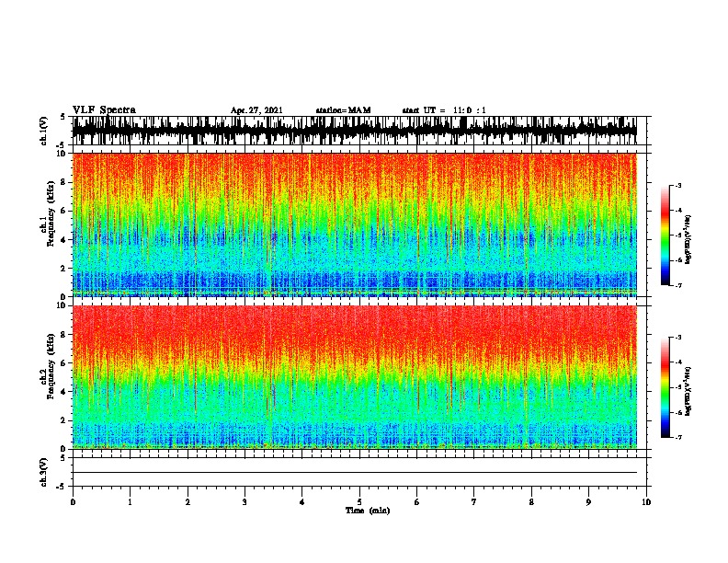
Task: Click the time axis tick label "1"
Action: coord(130,502)
